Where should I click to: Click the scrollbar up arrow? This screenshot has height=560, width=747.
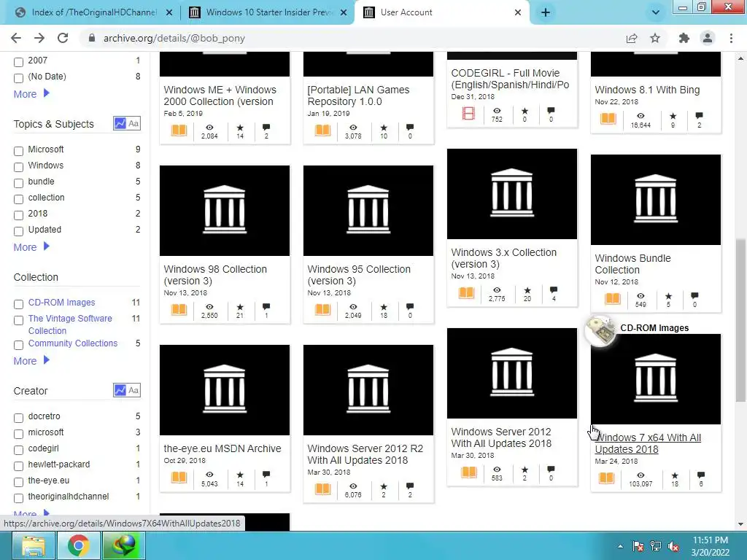pyautogui.click(x=740, y=58)
